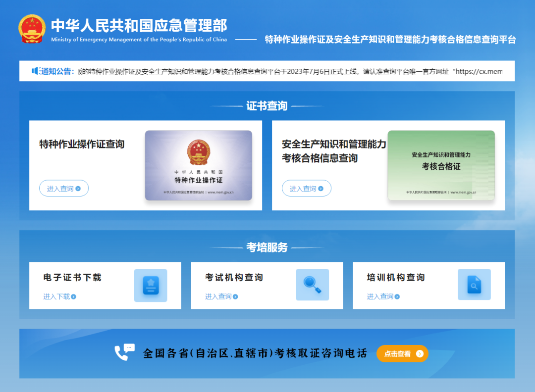Click the 通知公告 label
This screenshot has width=535, height=392.
[57, 71]
